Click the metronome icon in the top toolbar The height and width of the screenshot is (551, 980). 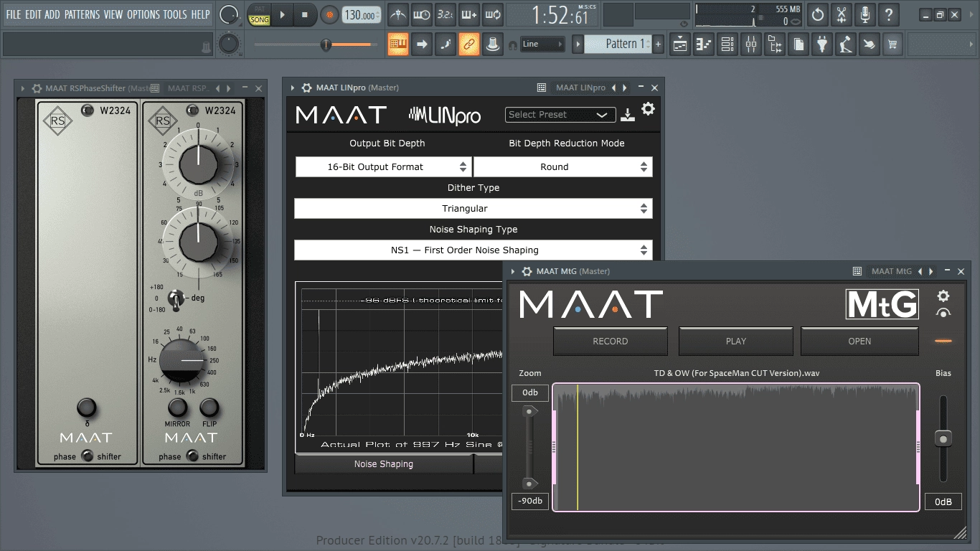point(398,14)
